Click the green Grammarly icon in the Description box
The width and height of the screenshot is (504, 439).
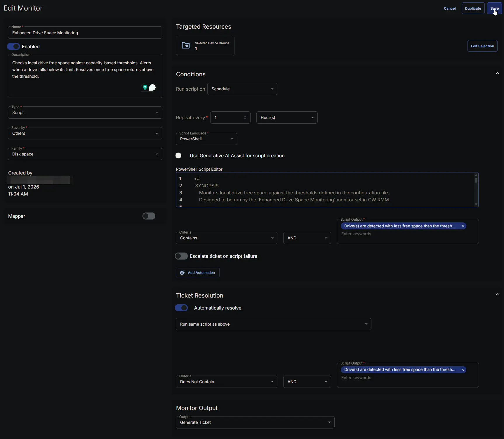coord(145,87)
